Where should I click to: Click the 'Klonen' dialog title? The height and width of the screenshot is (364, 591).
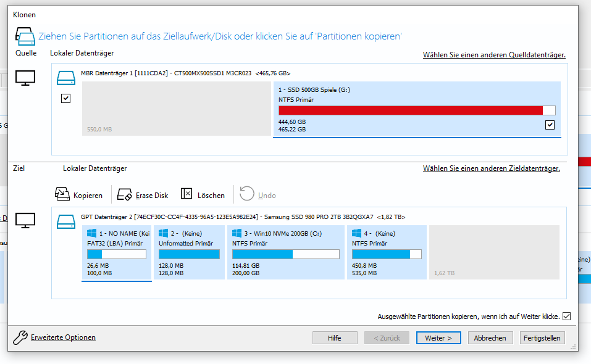(25, 15)
